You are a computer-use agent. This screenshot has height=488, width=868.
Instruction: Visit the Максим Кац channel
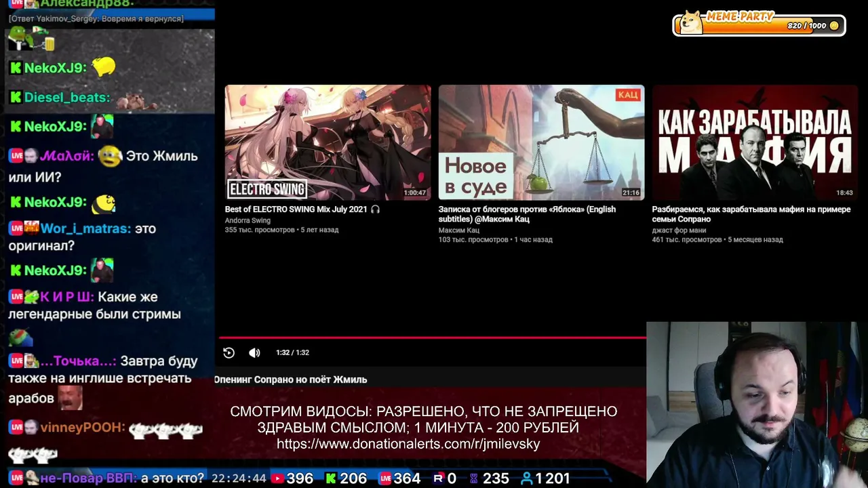pos(459,230)
